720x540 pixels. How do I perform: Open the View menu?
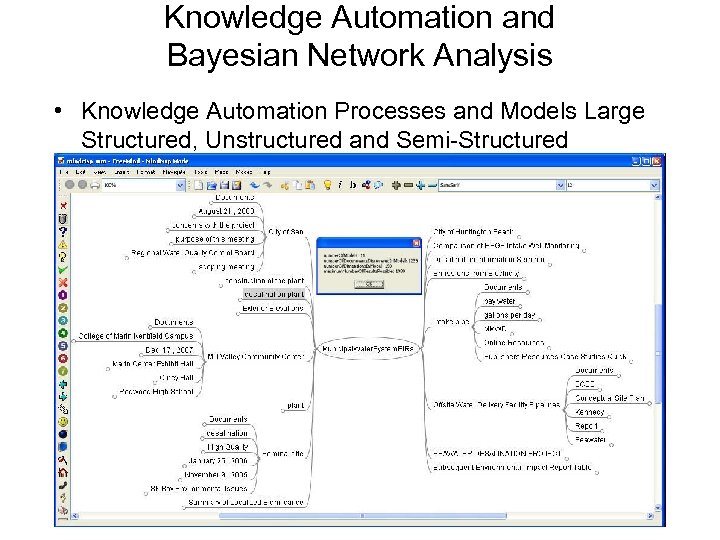point(100,172)
